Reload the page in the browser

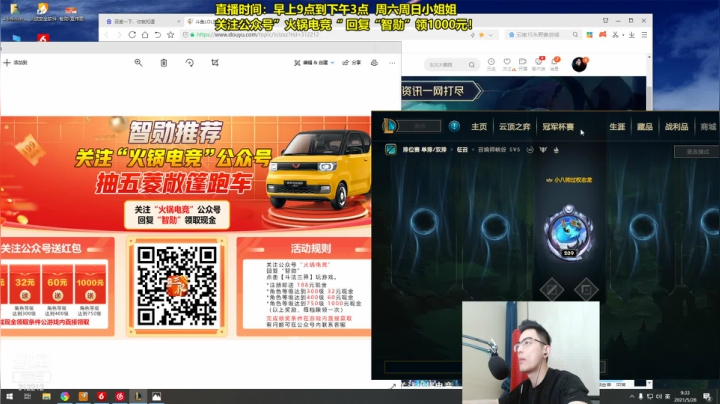click(x=132, y=35)
